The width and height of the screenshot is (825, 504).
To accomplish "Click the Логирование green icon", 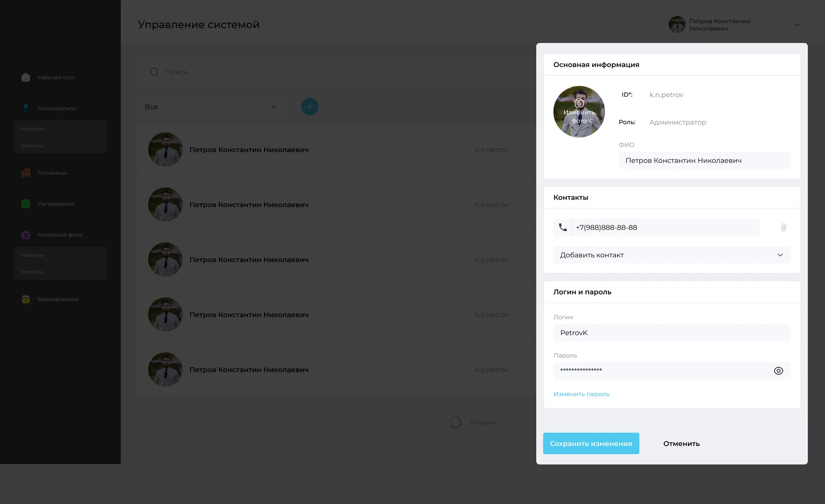I will click(x=26, y=204).
